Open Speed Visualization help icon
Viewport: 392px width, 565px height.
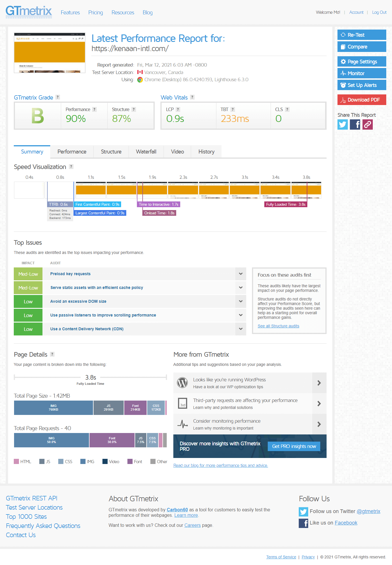click(x=71, y=166)
